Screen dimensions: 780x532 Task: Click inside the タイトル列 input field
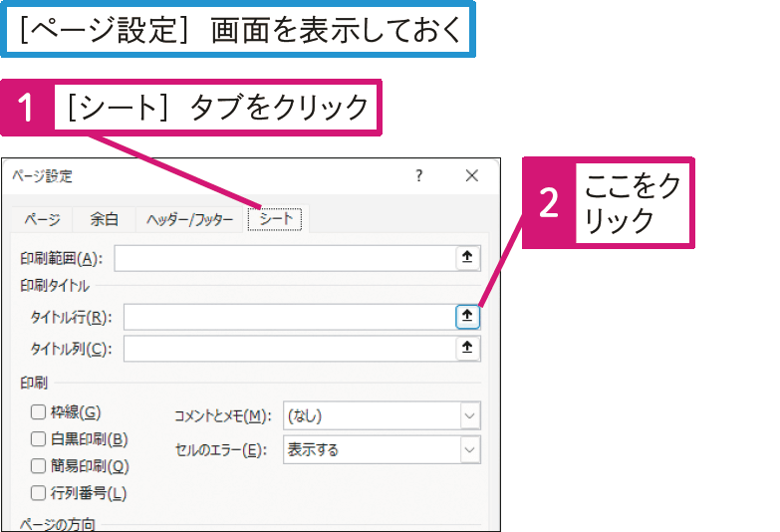(290, 349)
